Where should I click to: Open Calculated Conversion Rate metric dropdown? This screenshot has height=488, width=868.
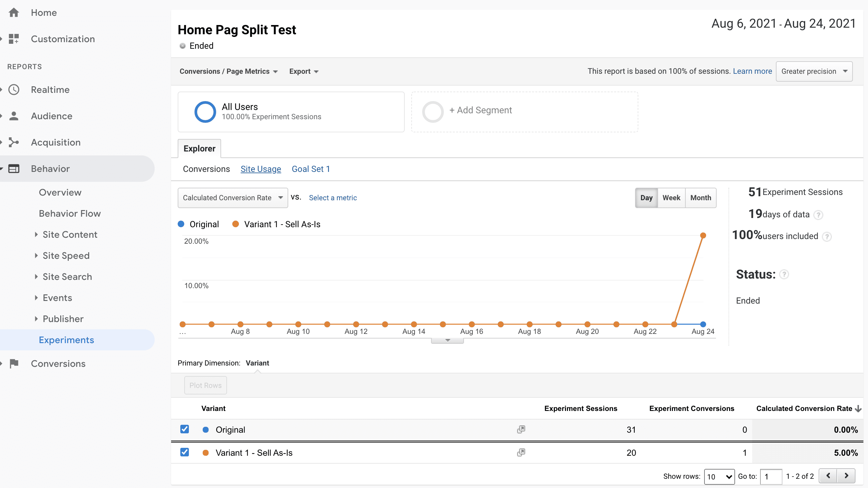pos(233,198)
